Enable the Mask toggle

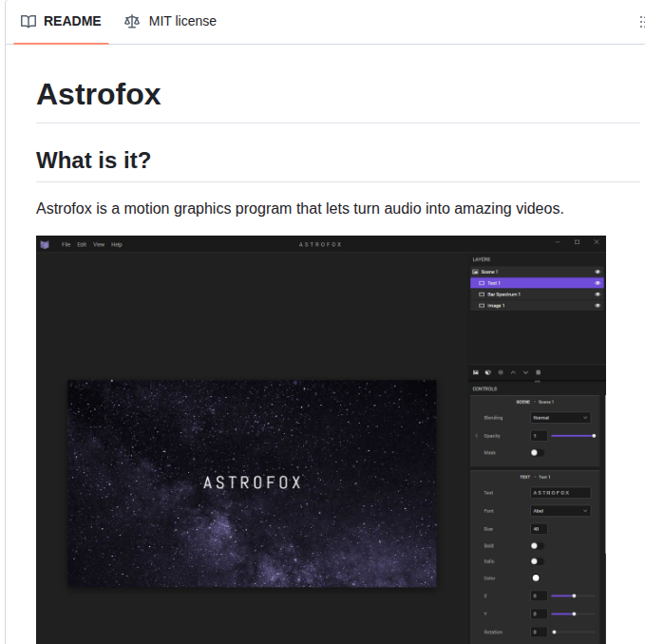coord(538,453)
